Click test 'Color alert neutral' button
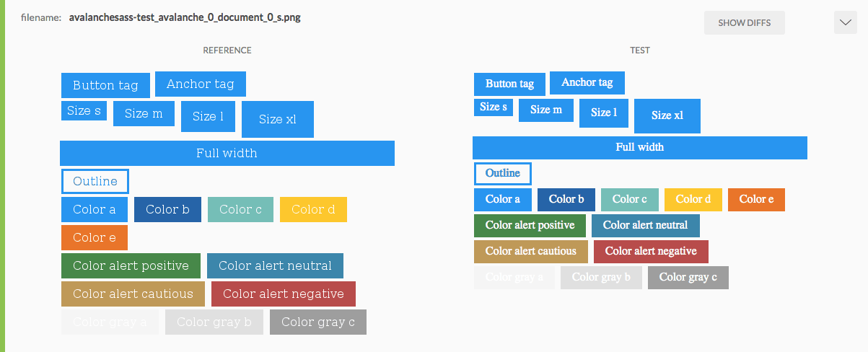This screenshot has height=352, width=868. [x=645, y=225]
